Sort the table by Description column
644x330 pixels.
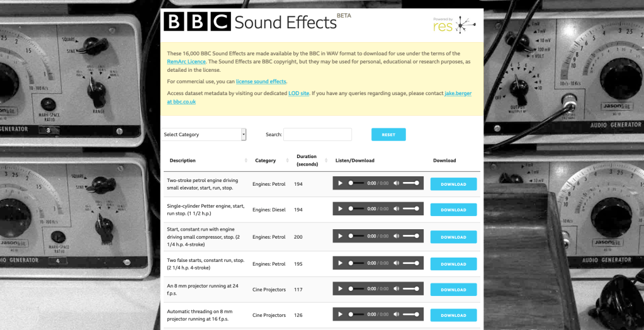(x=183, y=161)
